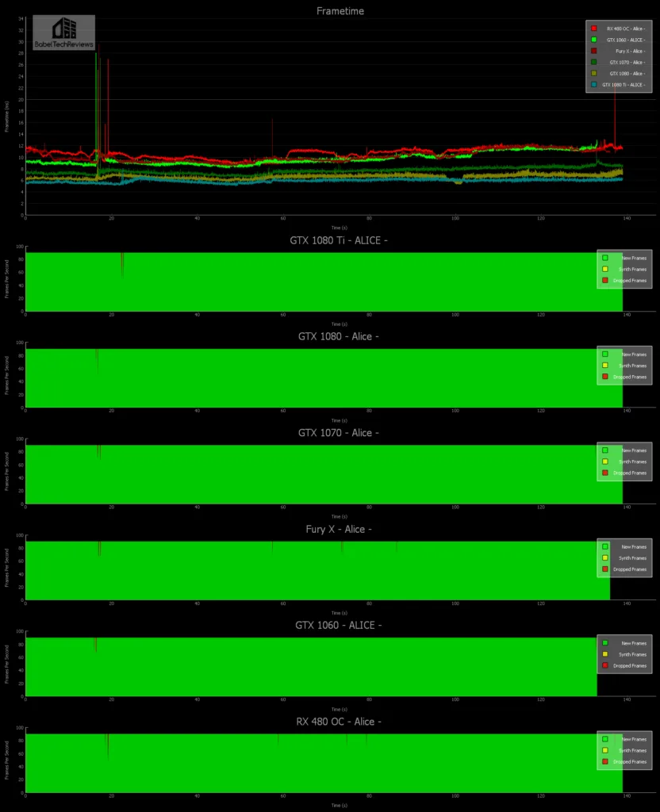
Task: Click the 'GTX 1080 Ti - ALICE -' chart title
Action: point(339,240)
